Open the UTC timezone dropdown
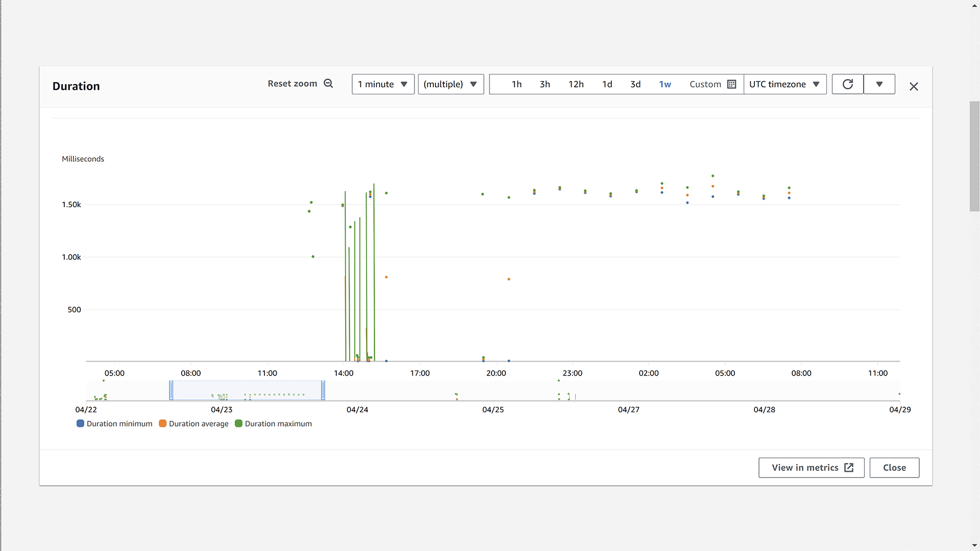Screen dimensions: 980x551 785,84
